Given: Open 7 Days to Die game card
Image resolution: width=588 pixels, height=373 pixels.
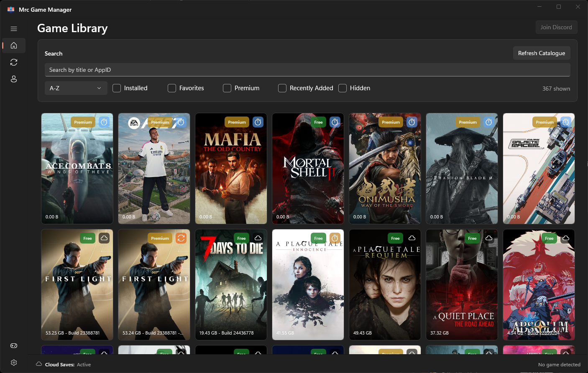Looking at the screenshot, I should [231, 285].
